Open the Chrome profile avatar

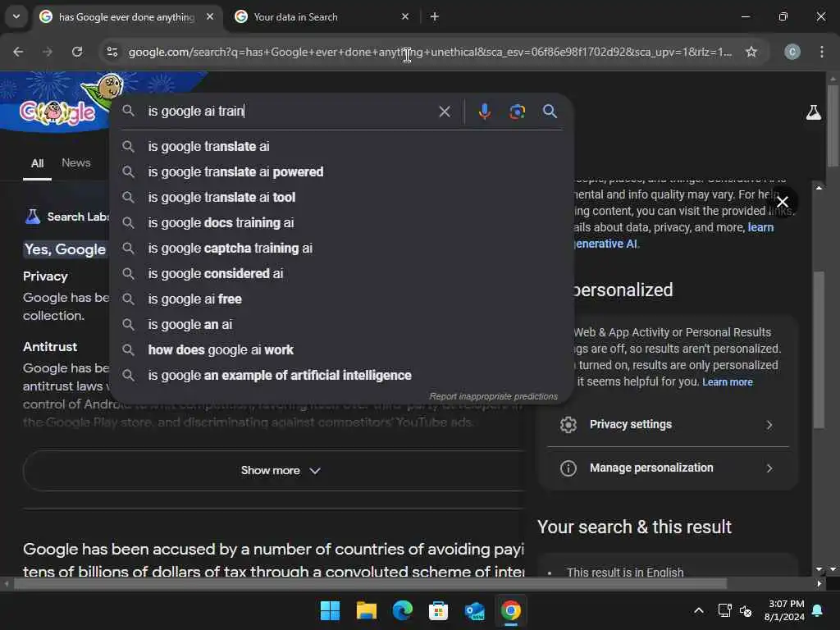coord(792,52)
